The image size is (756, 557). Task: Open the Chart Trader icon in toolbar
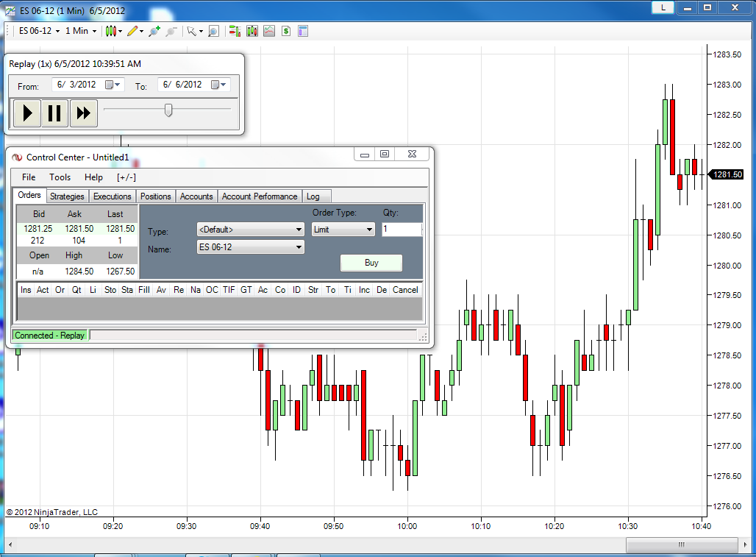tap(235, 32)
